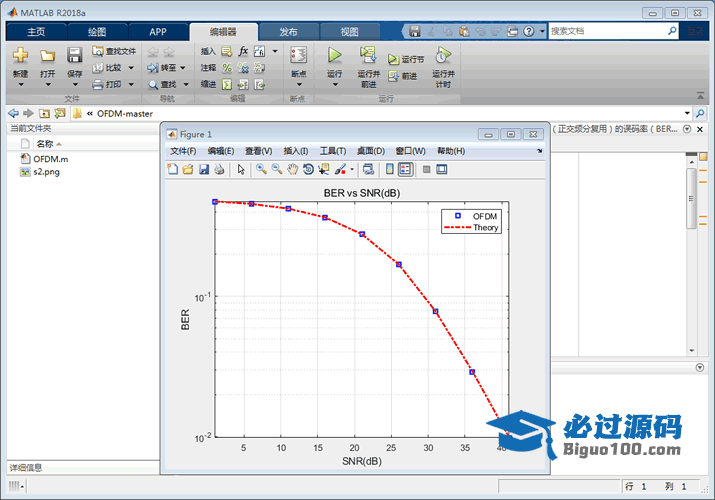The image size is (715, 500).
Task: Click the Save (保存) floppy icon
Action: click(74, 55)
